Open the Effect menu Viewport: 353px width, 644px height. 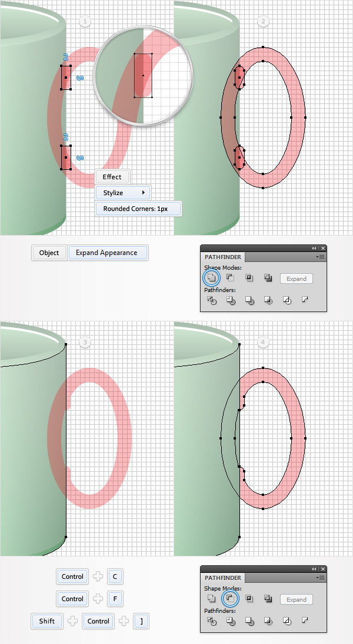pyautogui.click(x=112, y=177)
